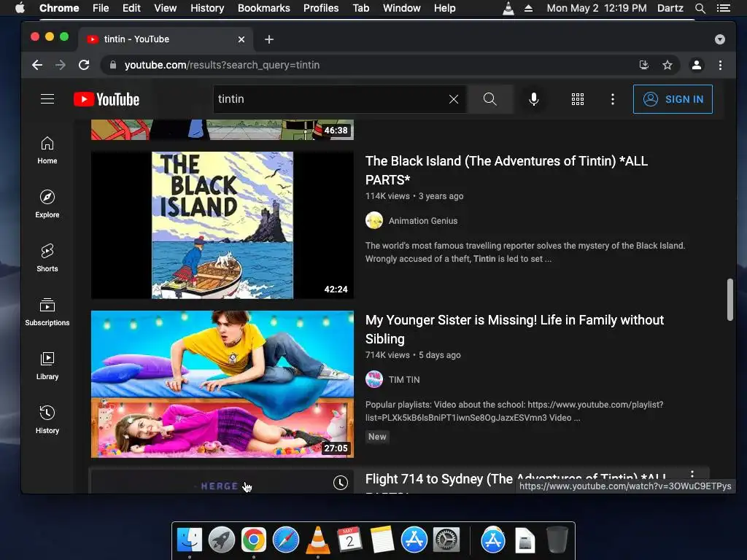The height and width of the screenshot is (560, 747).
Task: Click VLC cone icon in menu bar
Action: (x=508, y=8)
